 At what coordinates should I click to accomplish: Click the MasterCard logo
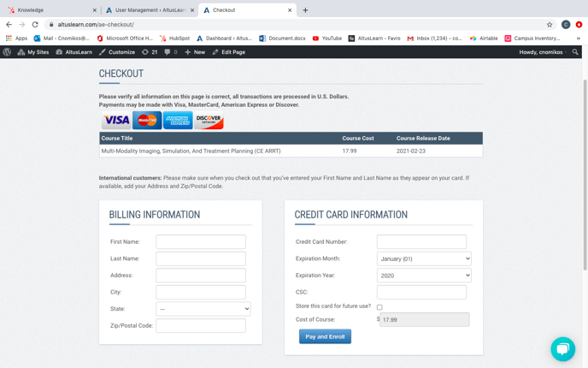[147, 120]
